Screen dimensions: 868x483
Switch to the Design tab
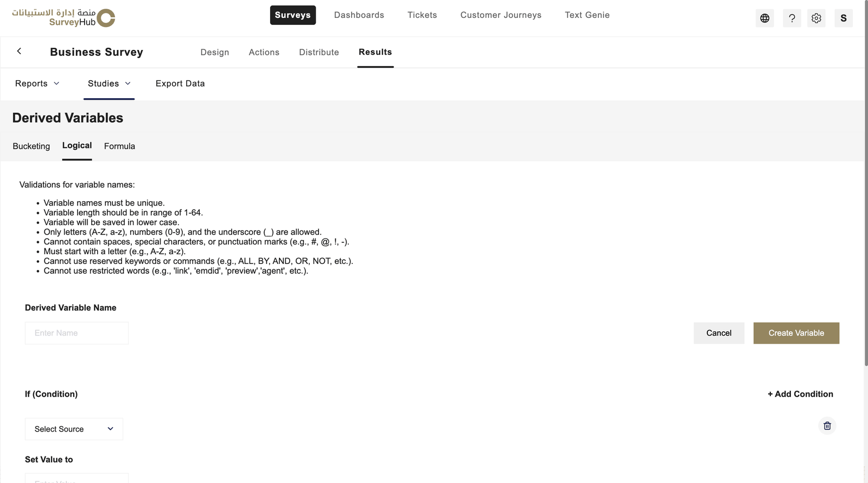coord(215,52)
